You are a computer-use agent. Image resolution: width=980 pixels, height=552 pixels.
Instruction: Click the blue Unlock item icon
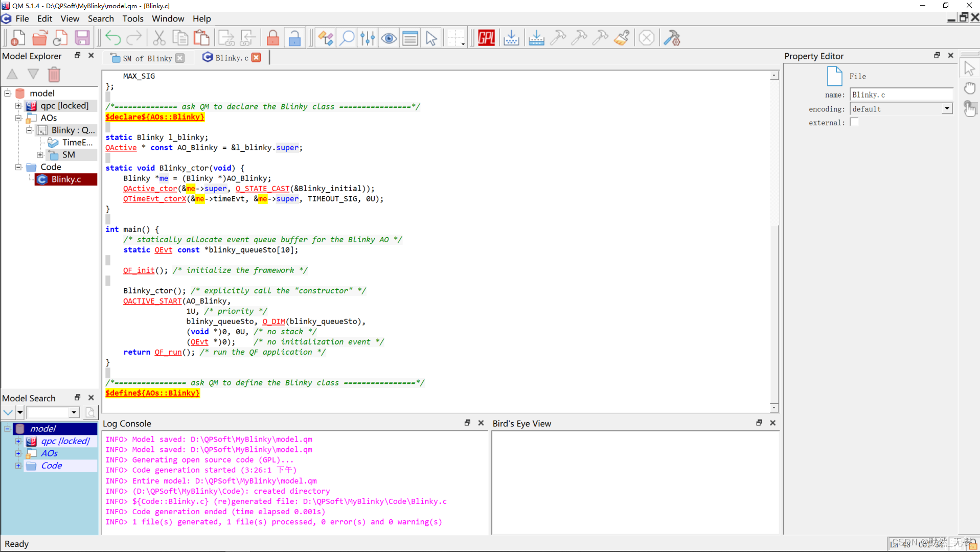tap(294, 38)
